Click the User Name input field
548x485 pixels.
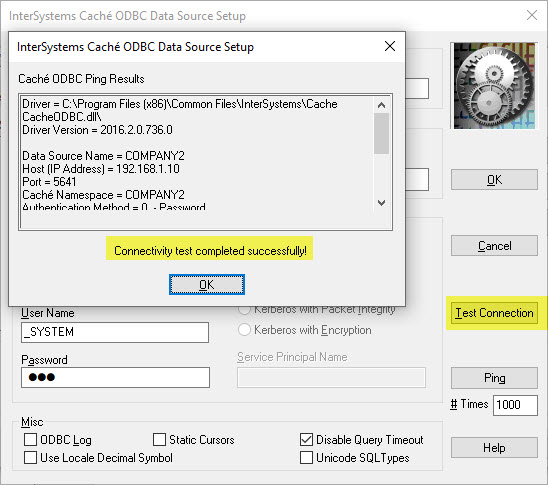[x=115, y=332]
